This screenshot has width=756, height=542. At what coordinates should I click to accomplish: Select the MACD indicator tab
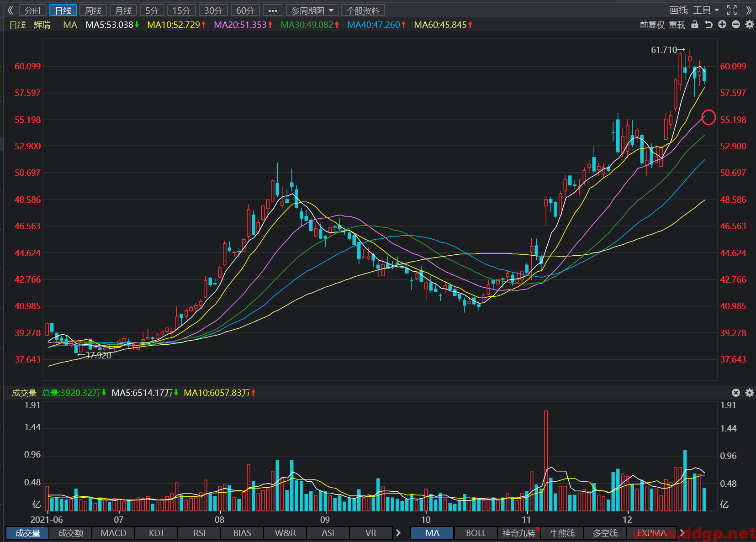[x=113, y=533]
